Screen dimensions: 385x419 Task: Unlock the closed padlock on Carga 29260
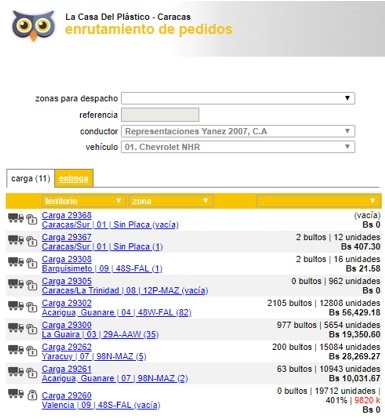coord(32,395)
